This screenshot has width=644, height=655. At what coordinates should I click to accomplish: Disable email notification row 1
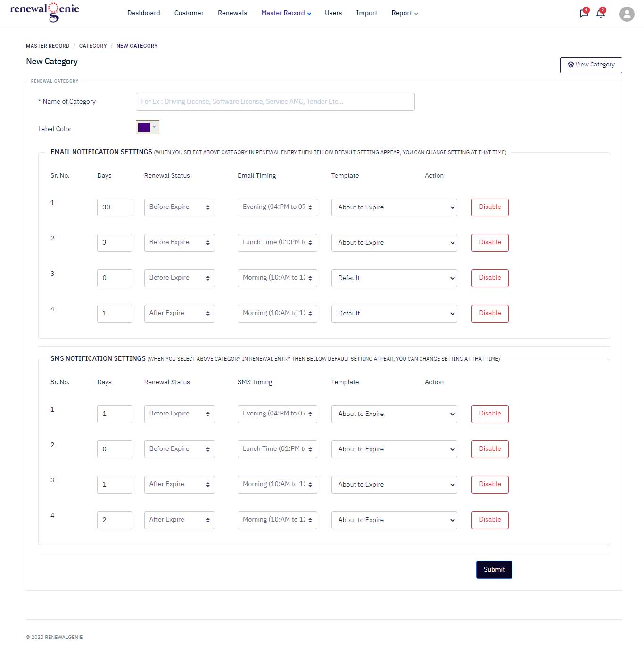click(x=490, y=207)
